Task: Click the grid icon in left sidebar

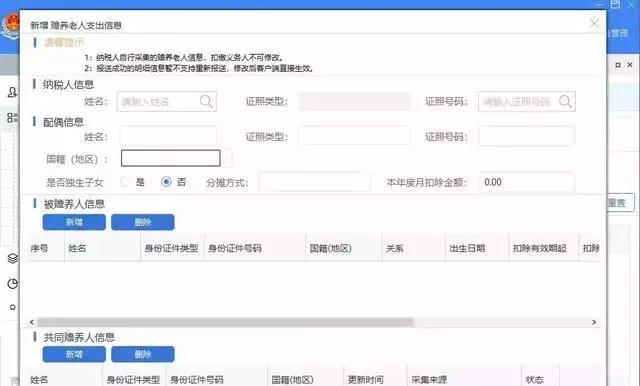Action: click(12, 118)
